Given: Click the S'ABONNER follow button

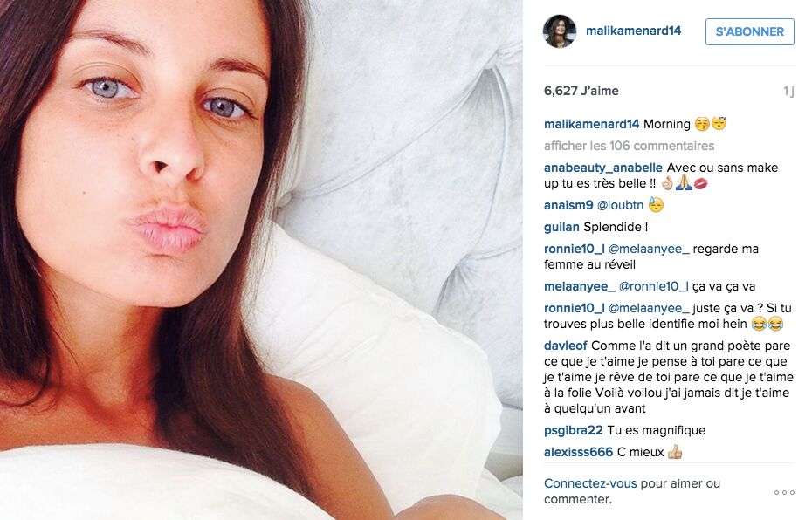Looking at the screenshot, I should (749, 31).
